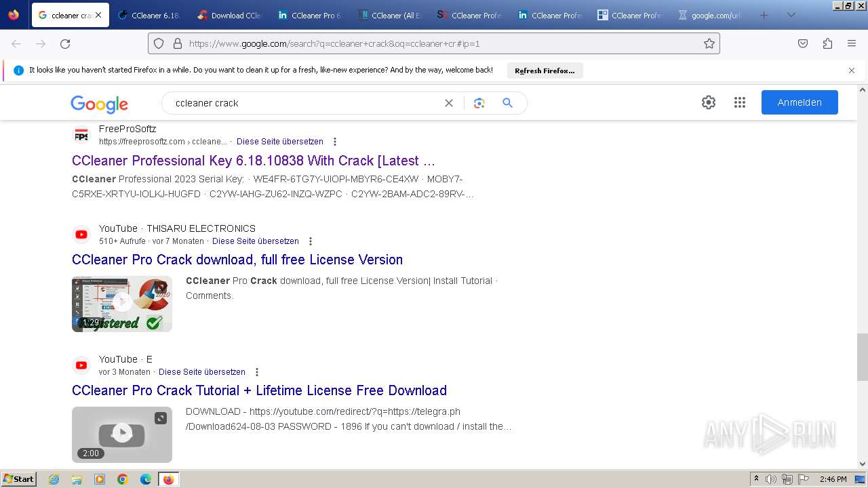Go back with the back arrow
This screenshot has height=488, width=868.
click(x=16, y=43)
